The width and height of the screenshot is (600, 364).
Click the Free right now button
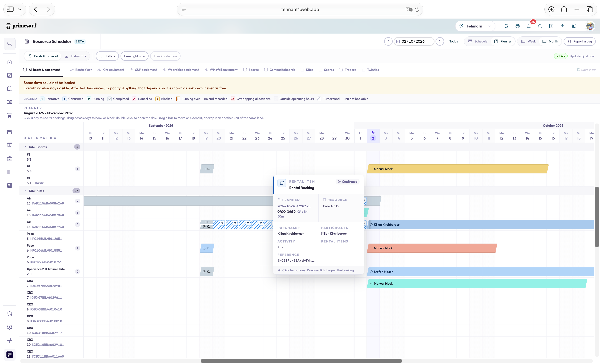[x=134, y=56]
